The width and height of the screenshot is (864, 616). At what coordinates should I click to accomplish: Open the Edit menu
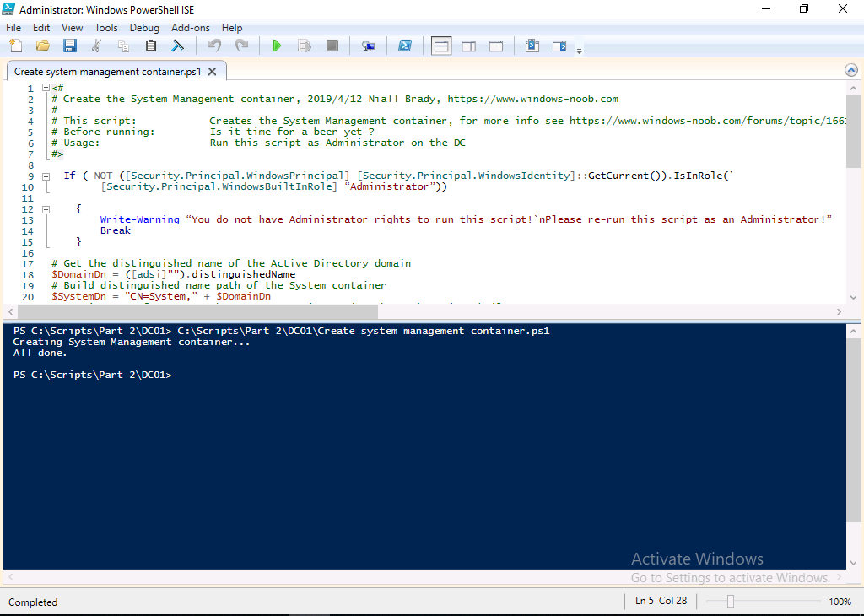click(41, 28)
